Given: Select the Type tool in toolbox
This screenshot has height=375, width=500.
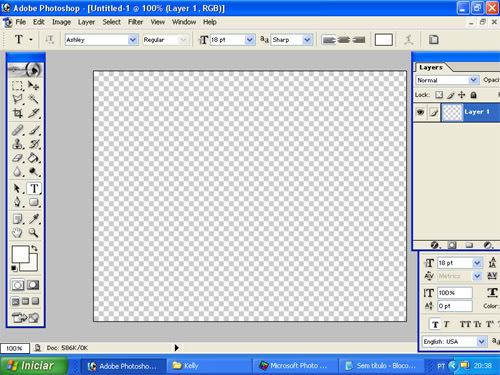Looking at the screenshot, I should [x=34, y=189].
